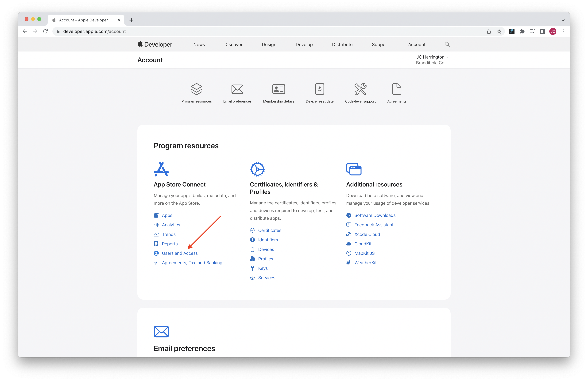Click the Software Downloads arrow icon

pyautogui.click(x=349, y=215)
